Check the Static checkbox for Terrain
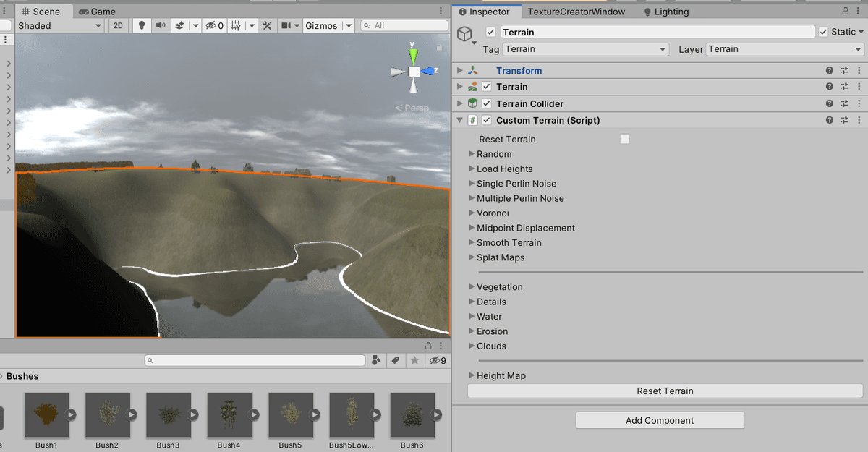 click(822, 31)
